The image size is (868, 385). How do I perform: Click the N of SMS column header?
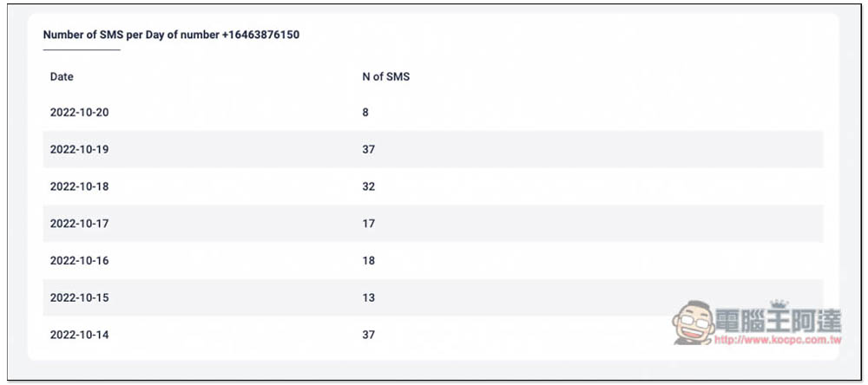click(x=385, y=77)
